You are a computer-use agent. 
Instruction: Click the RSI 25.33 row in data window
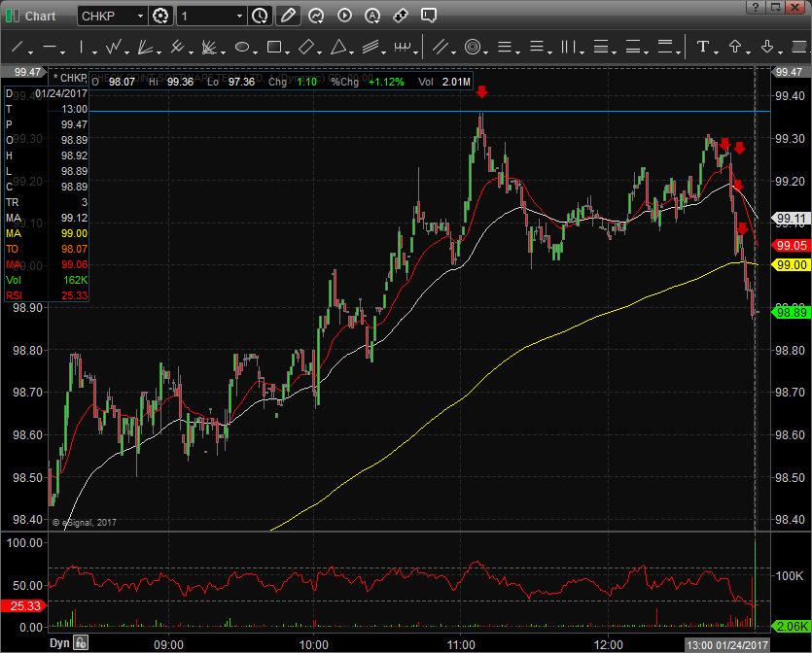tap(47, 295)
